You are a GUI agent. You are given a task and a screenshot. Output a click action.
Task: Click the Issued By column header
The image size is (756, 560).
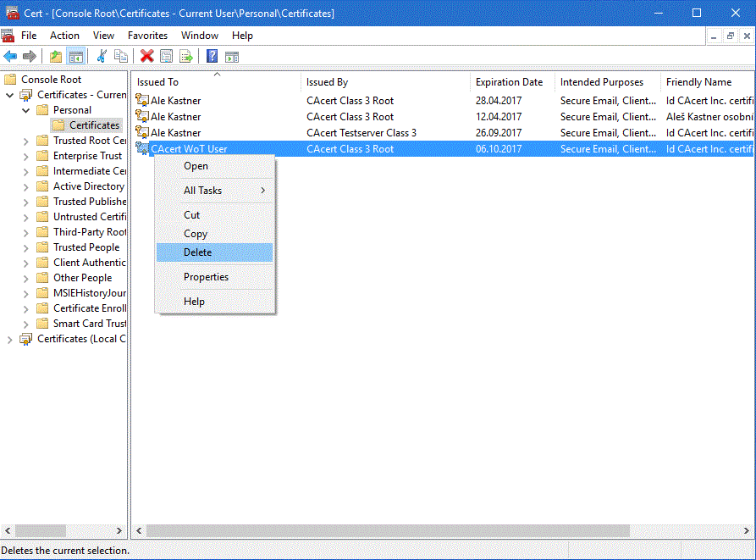coord(327,82)
